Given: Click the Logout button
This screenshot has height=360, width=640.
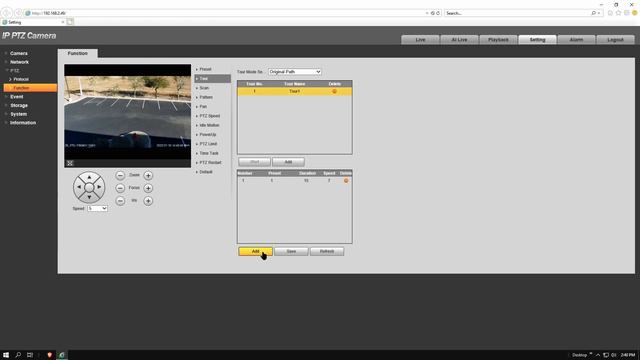Looking at the screenshot, I should pos(616,40).
